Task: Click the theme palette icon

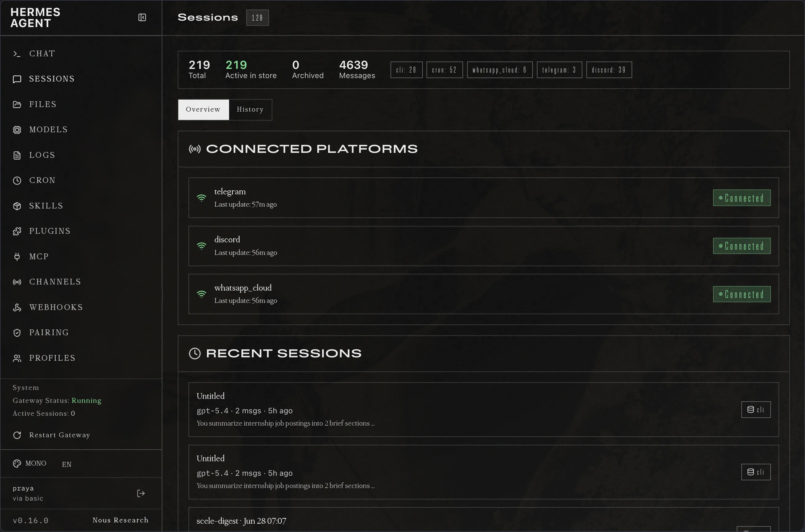Action: pos(17,463)
